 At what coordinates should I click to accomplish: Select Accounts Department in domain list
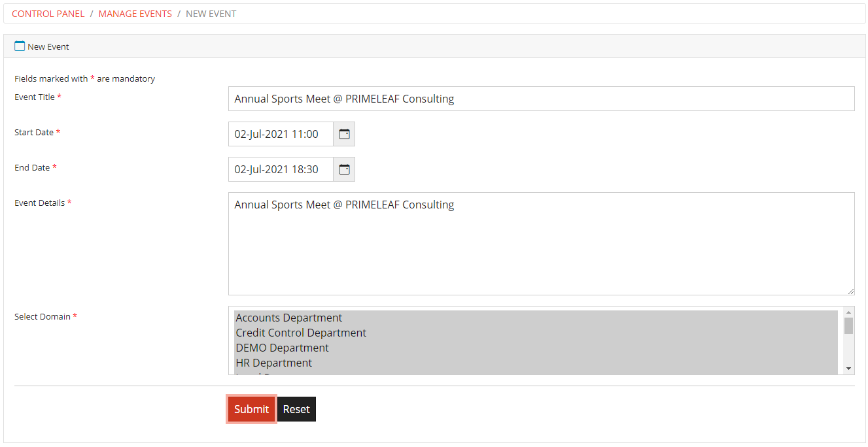pos(536,318)
